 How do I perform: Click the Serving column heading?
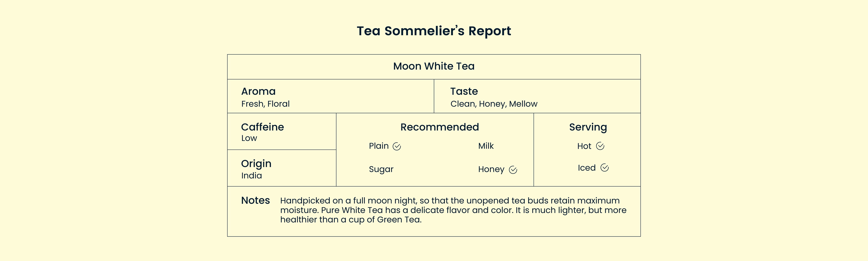[x=588, y=127]
